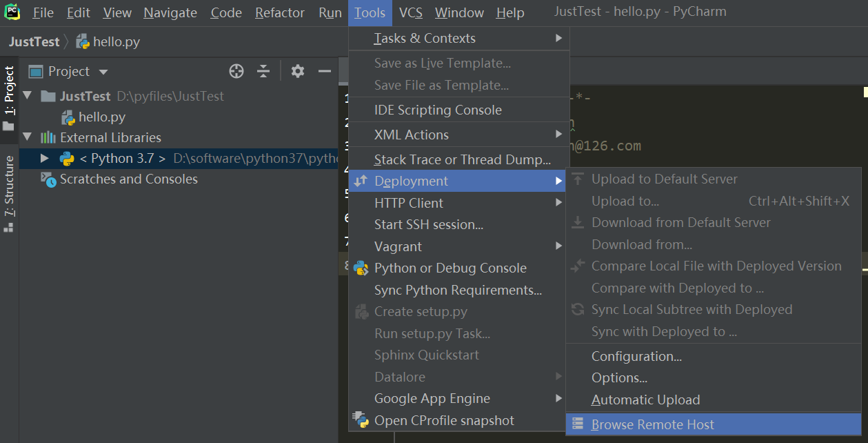The height and width of the screenshot is (443, 868).
Task: Open the Edit menu
Action: coord(79,12)
